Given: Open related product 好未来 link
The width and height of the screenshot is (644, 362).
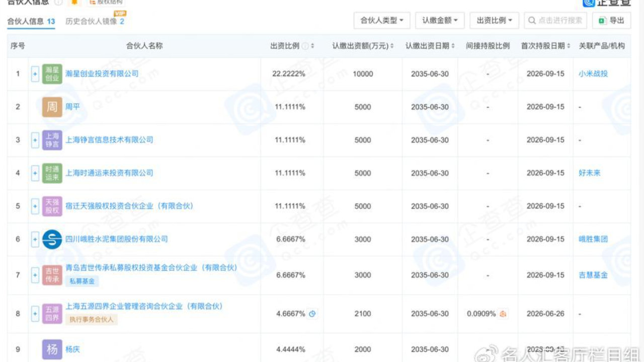Looking at the screenshot, I should click(x=590, y=173).
